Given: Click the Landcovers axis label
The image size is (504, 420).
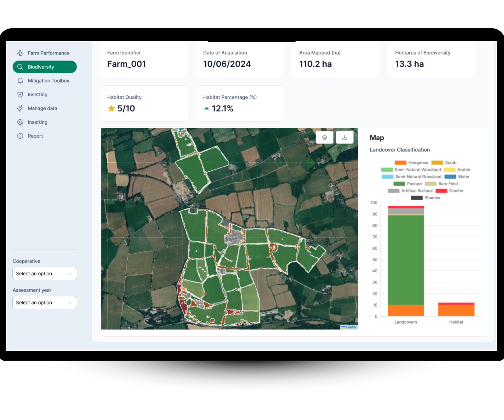Looking at the screenshot, I should tap(406, 322).
